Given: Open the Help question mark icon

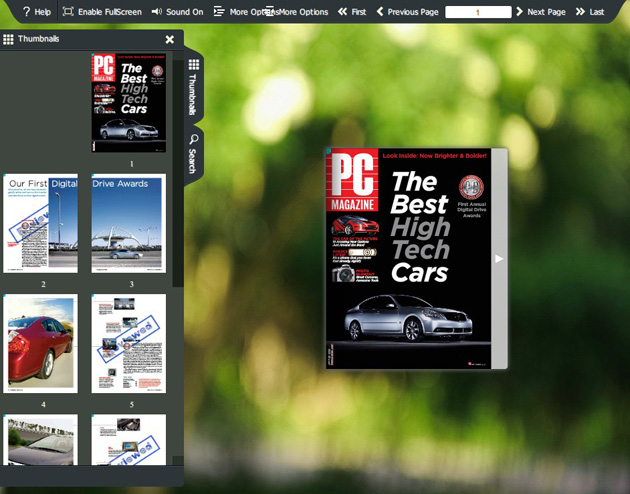Looking at the screenshot, I should [27, 12].
